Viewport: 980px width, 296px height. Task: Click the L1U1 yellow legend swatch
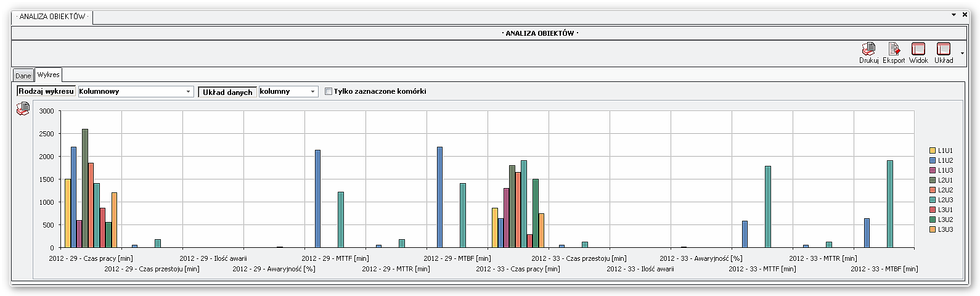click(x=933, y=150)
